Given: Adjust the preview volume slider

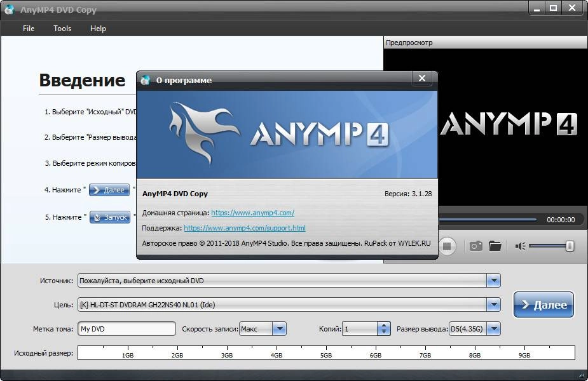Looking at the screenshot, I should pyautogui.click(x=551, y=246).
